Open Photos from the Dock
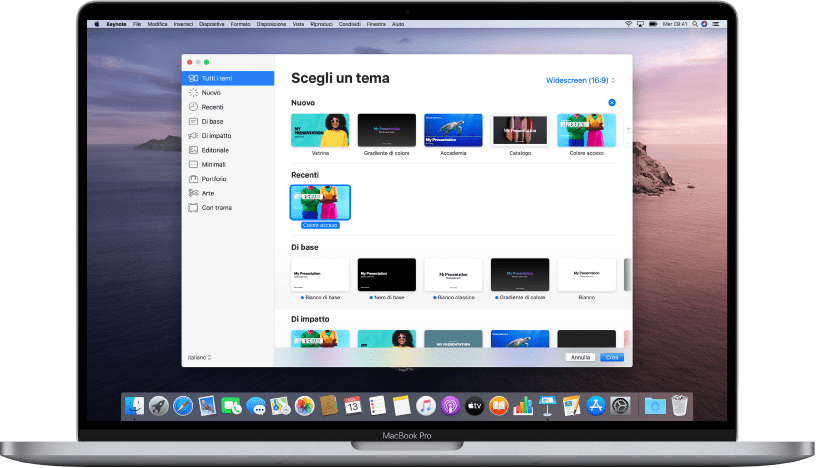The height and width of the screenshot is (468, 817). (x=304, y=406)
